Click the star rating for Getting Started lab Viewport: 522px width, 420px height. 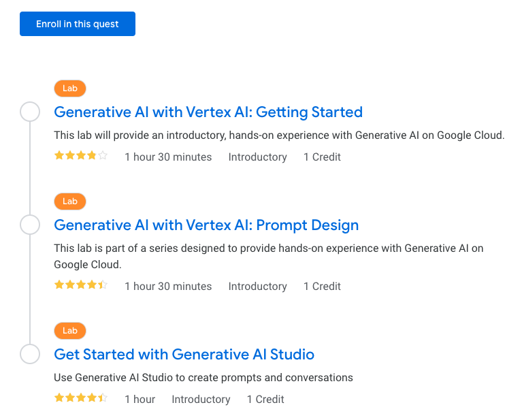tap(81, 156)
